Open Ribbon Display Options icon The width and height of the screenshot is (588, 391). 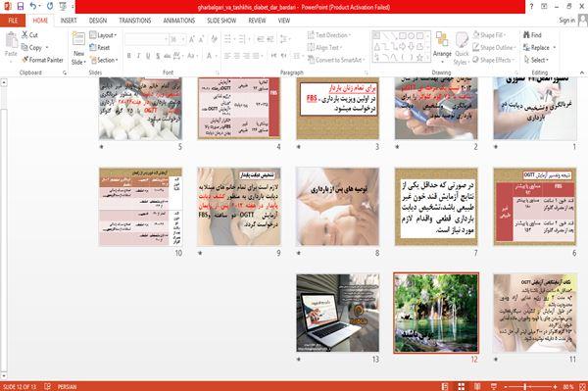pyautogui.click(x=544, y=7)
